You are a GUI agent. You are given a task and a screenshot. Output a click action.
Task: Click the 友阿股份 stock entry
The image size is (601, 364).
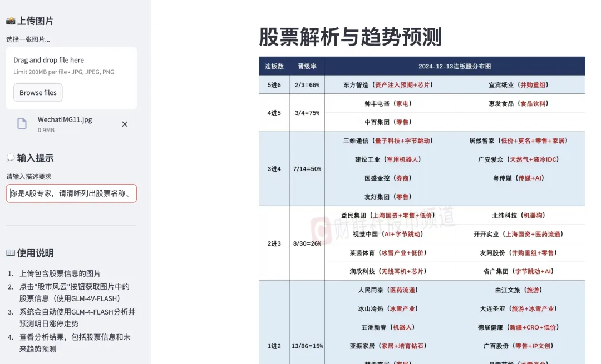click(519, 253)
